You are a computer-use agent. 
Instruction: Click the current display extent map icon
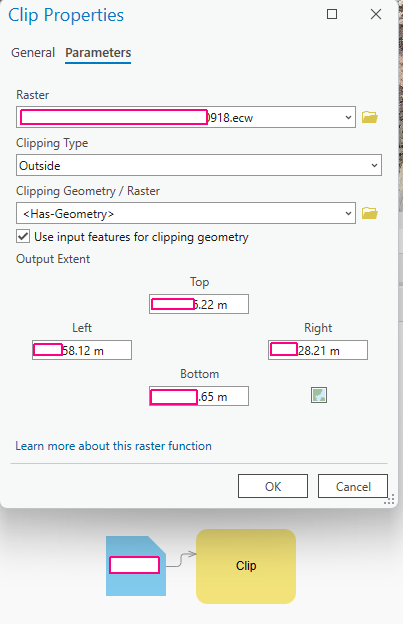(319, 395)
